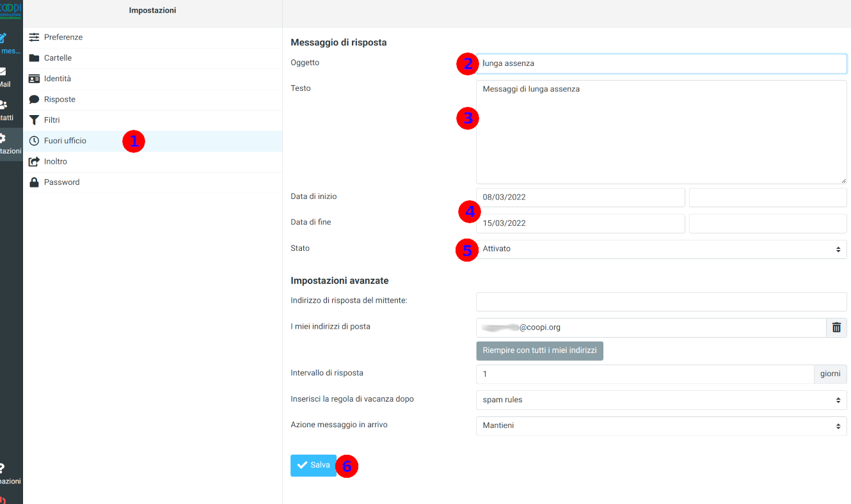Click the Settings gear icon in sidebar
Viewport: 851px width, 504px height.
[3, 138]
